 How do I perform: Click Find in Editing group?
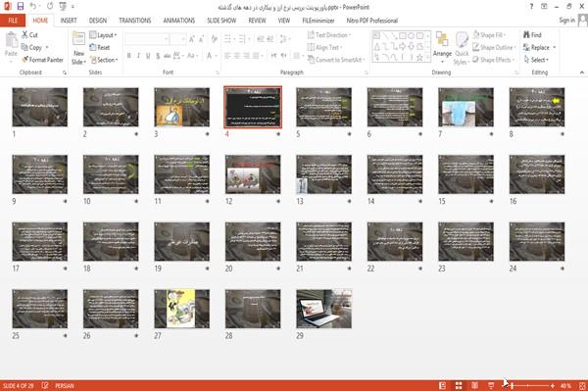coord(532,35)
